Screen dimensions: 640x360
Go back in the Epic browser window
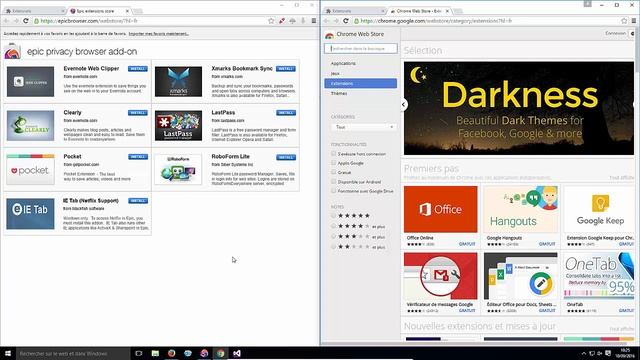6,21
